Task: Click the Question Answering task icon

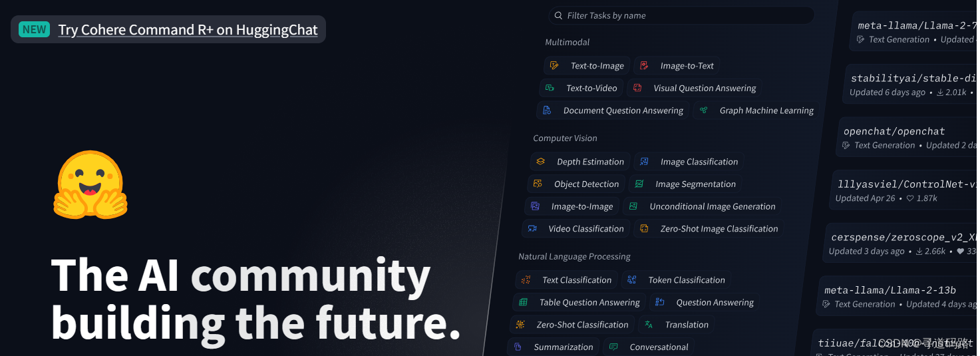Action: (x=660, y=302)
